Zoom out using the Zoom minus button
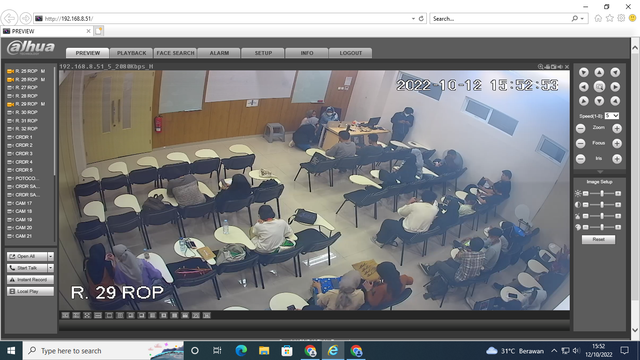640x360 pixels. click(580, 129)
